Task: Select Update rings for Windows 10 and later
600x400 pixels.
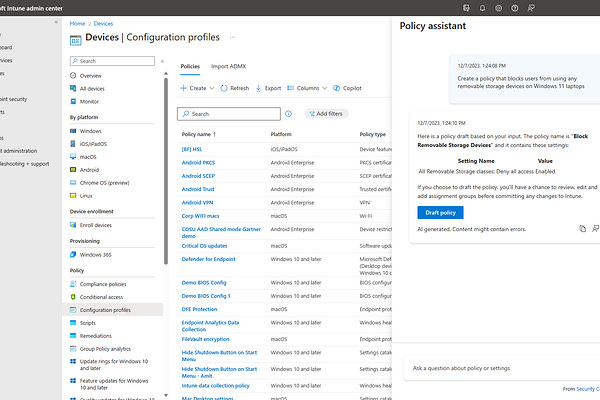Action: (112, 365)
